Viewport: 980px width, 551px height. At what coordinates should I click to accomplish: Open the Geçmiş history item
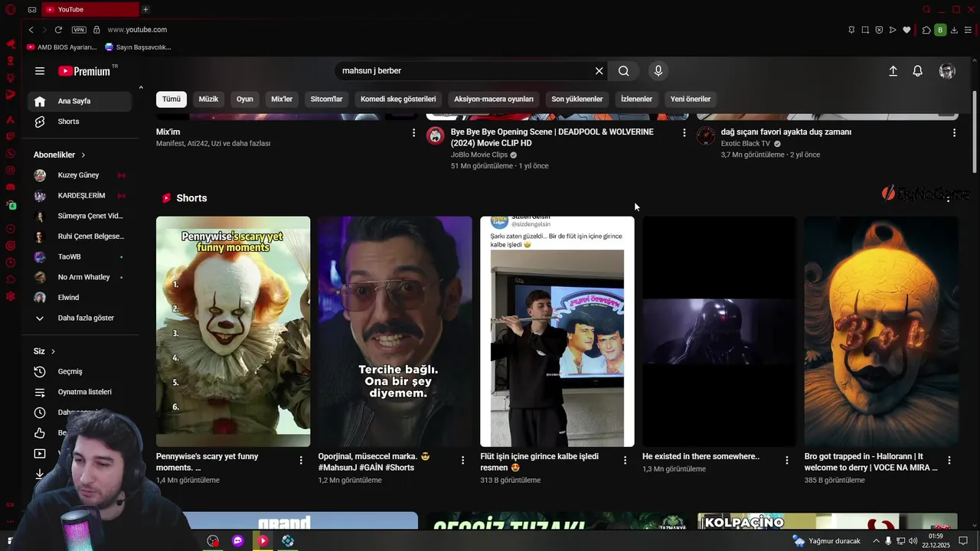tap(81, 371)
